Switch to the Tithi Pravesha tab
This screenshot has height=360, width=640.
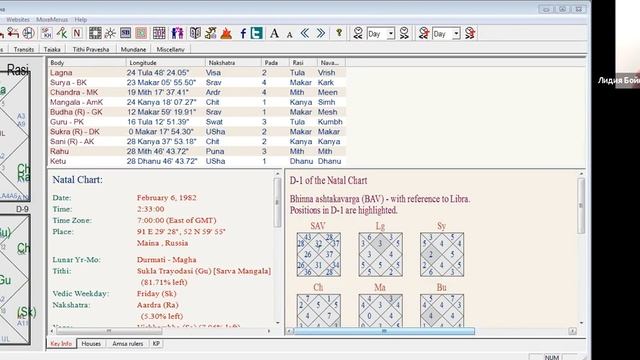pos(91,49)
